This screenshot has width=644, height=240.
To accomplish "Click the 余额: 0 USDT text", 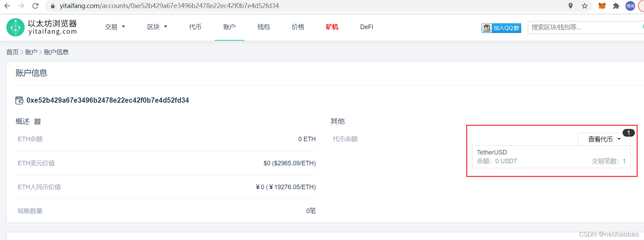I will (497, 161).
